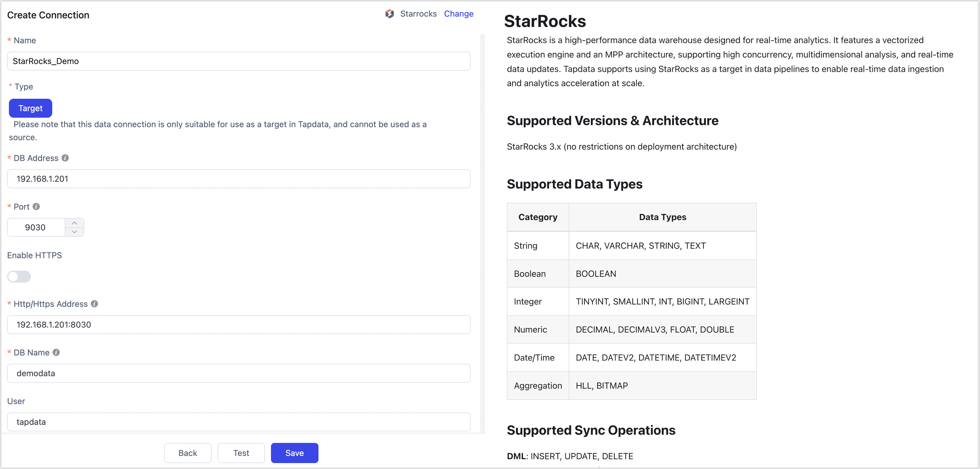Select the User field containing tapdata
Screen dimensions: 980x469
(x=239, y=422)
